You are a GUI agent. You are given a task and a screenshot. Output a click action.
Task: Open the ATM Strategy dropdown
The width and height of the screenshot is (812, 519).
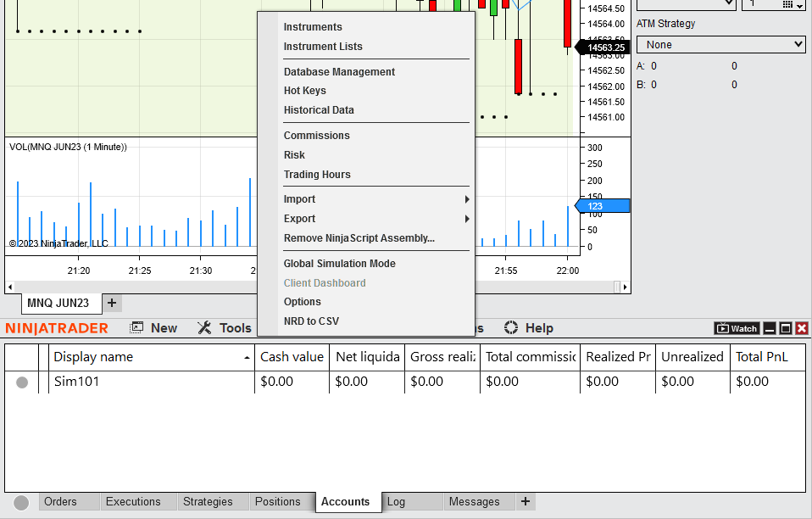720,45
